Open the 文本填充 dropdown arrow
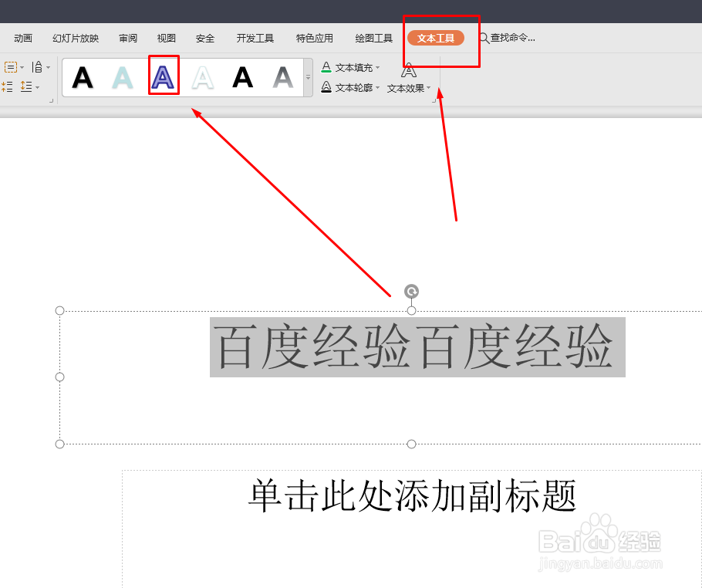 click(378, 68)
